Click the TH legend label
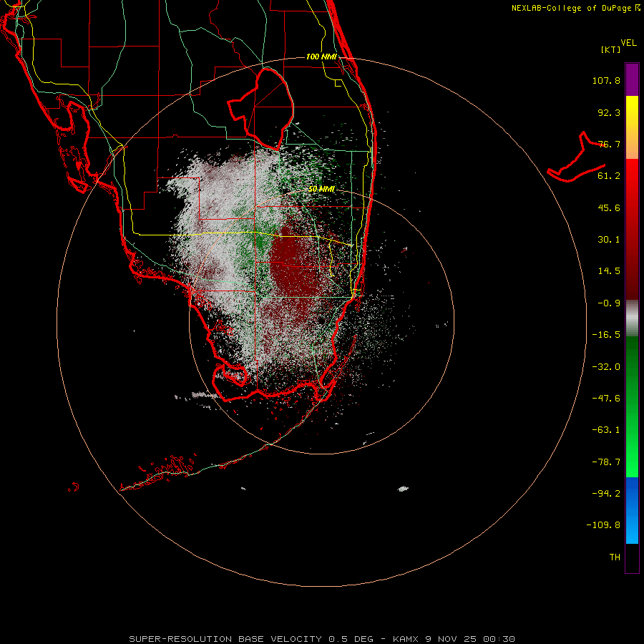The width and height of the screenshot is (644, 644). [615, 557]
